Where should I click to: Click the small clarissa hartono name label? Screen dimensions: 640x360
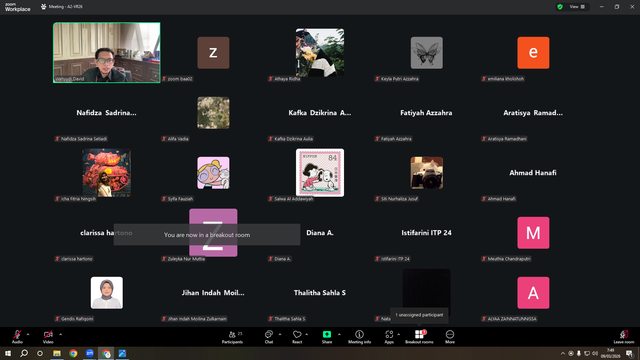pyautogui.click(x=74, y=259)
